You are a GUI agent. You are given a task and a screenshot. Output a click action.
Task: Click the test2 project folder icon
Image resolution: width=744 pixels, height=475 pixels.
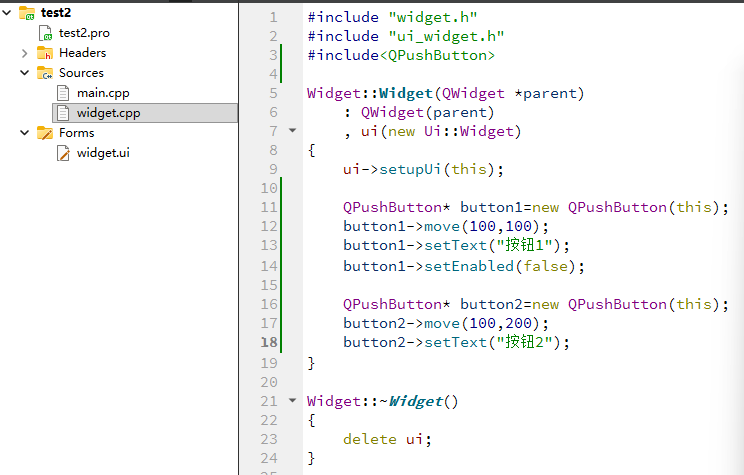[27, 13]
